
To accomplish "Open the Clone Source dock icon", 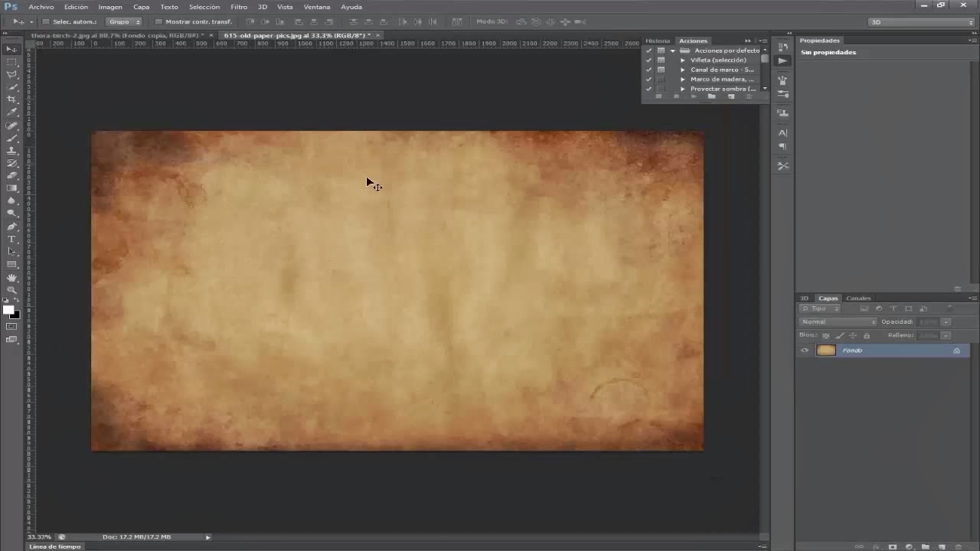I will [782, 113].
